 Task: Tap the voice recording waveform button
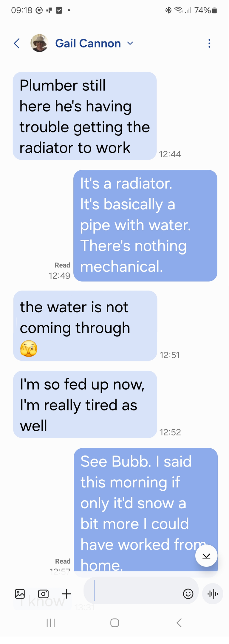[x=213, y=594]
